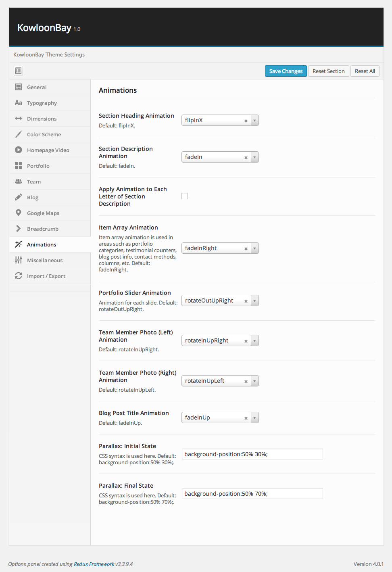Click the Import / Export refresh icon
The width and height of the screenshot is (392, 572).
(19, 276)
